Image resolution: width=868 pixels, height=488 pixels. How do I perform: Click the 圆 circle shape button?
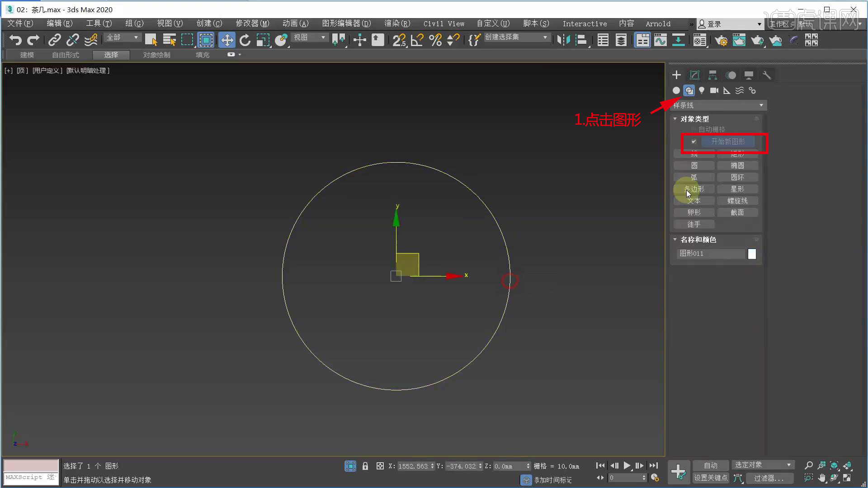[x=694, y=165]
